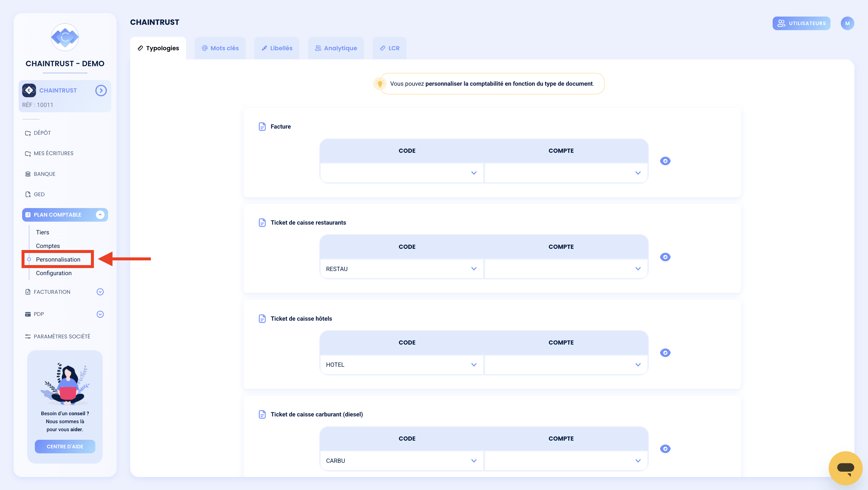Viewport: 868px width, 490px height.
Task: Click the help illustration of woman with laptop
Action: (65, 384)
